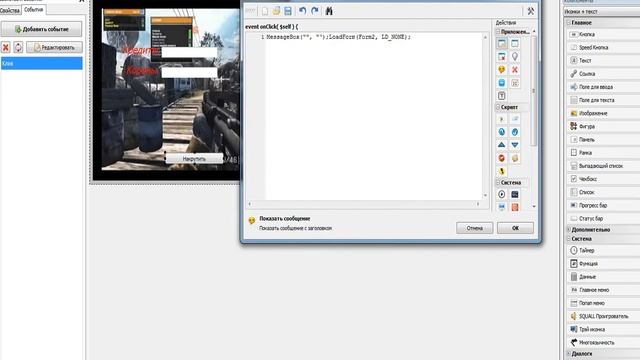Open the Иконки + текст view dropdown
The width and height of the screenshot is (640, 360).
602,12
